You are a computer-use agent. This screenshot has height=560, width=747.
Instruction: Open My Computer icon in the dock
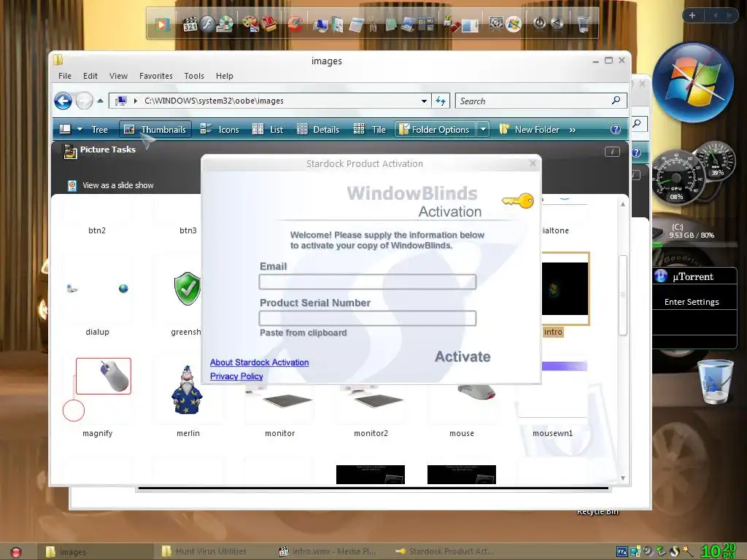coord(320,25)
